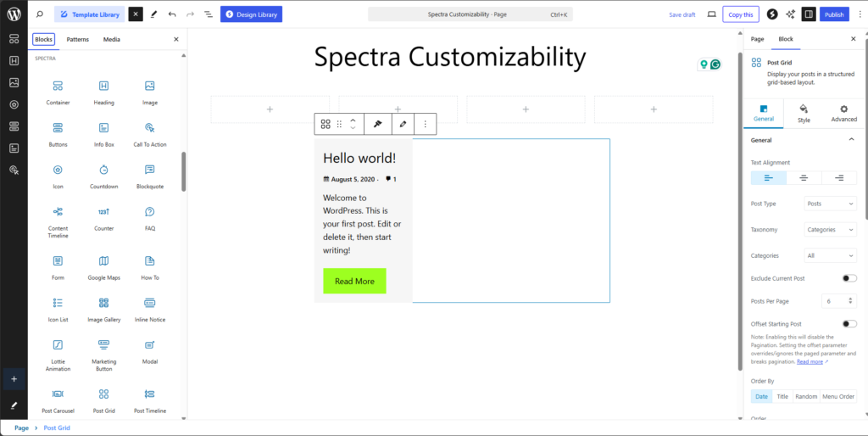Open the Taxonomy dropdown
This screenshot has width=868, height=436.
[x=831, y=229]
